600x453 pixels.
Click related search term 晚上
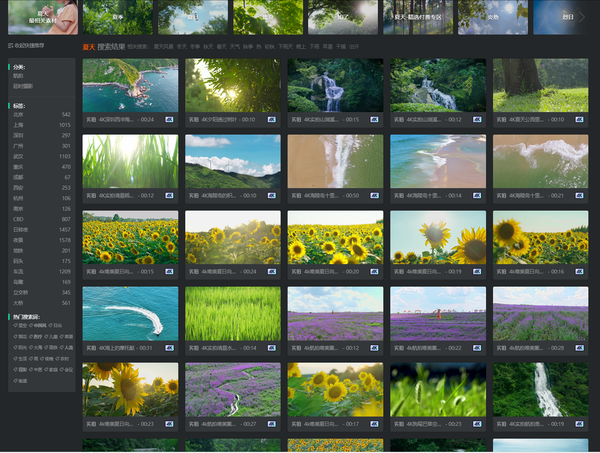tap(301, 47)
